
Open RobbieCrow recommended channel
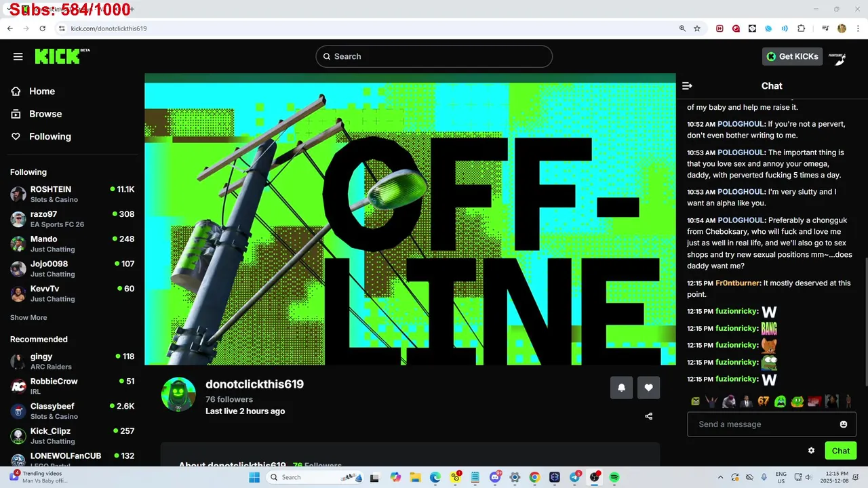tap(72, 386)
